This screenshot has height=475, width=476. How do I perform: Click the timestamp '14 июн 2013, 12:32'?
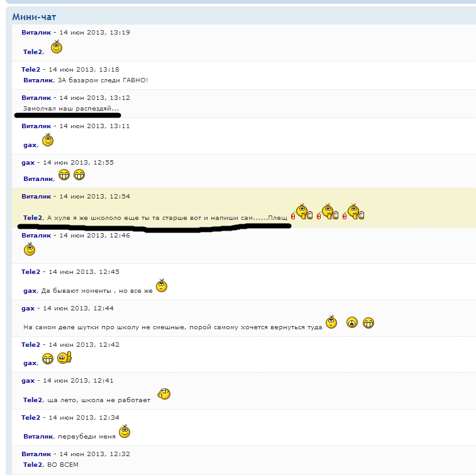point(95,454)
